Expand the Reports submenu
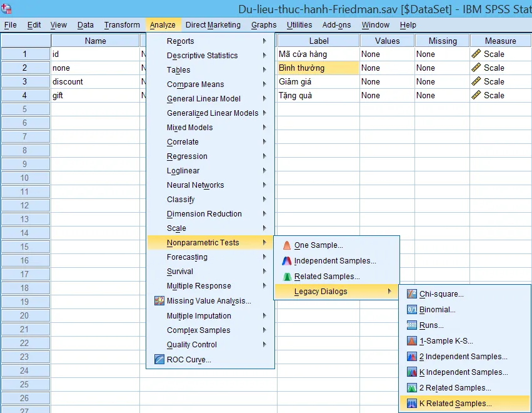 pos(180,41)
